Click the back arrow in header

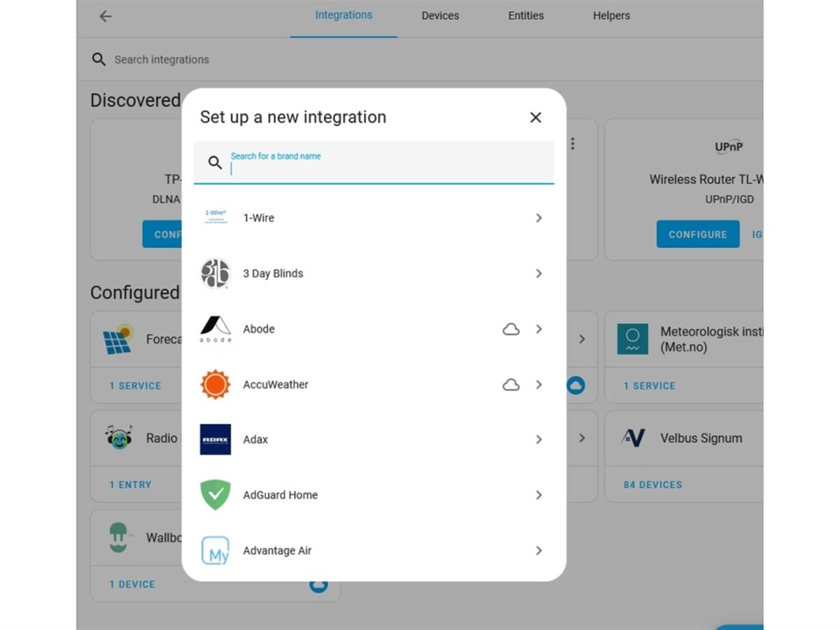point(106,16)
